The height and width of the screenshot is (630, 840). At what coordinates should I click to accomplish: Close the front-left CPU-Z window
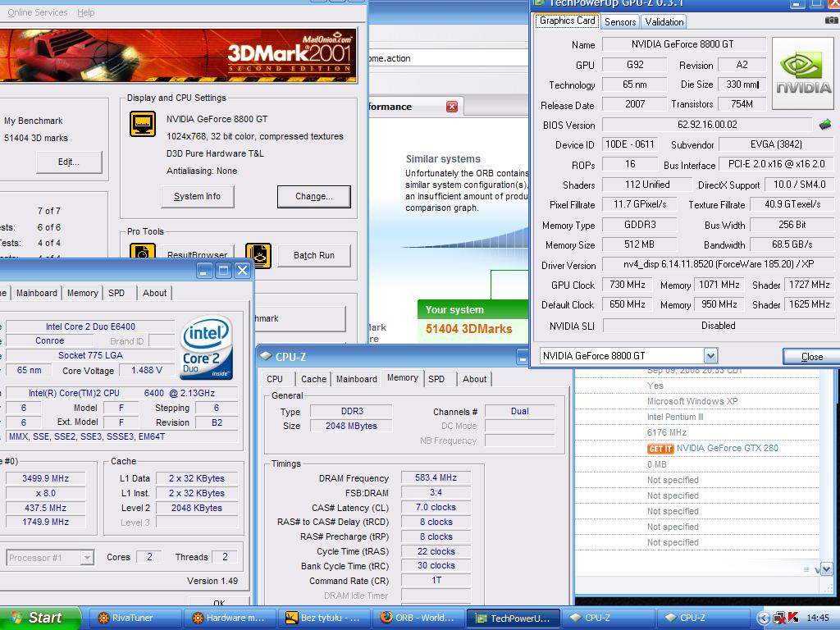tap(243, 271)
